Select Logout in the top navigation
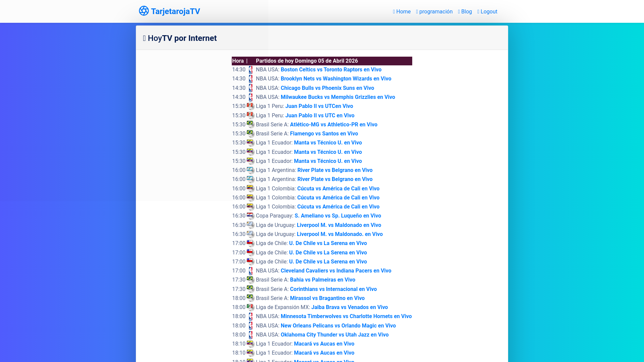 pos(487,12)
